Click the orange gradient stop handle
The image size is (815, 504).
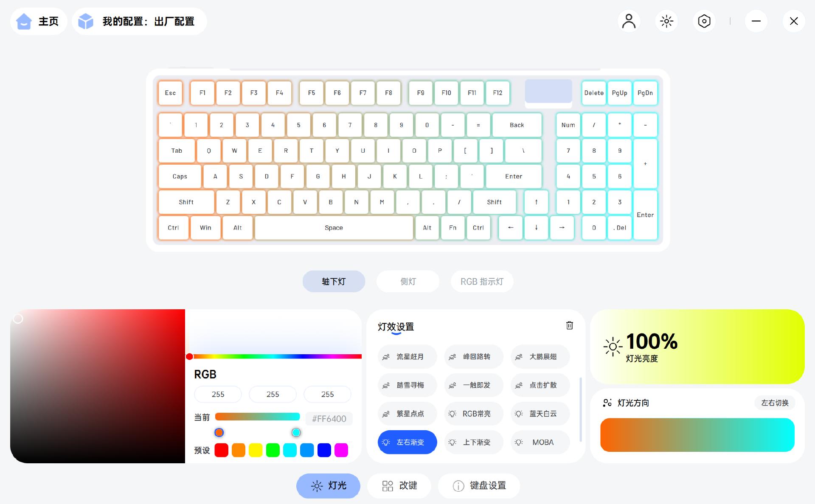point(219,432)
